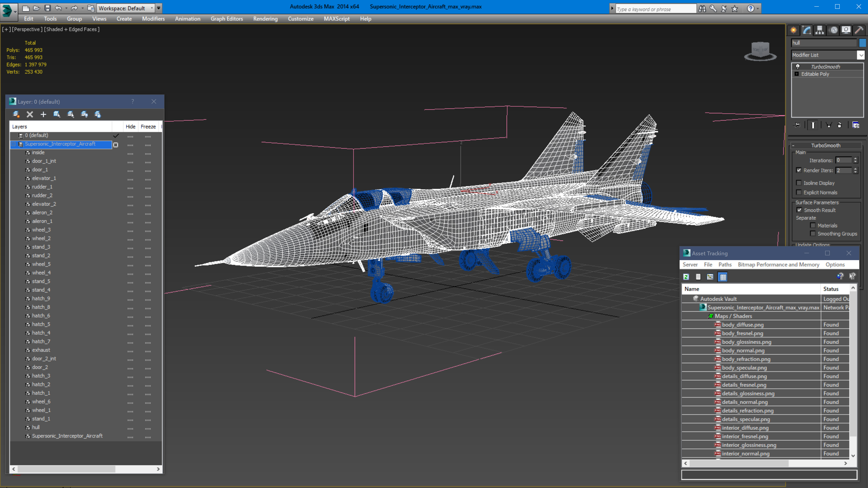Click the Hide column header
Image resolution: width=868 pixels, height=488 pixels.
click(x=131, y=127)
